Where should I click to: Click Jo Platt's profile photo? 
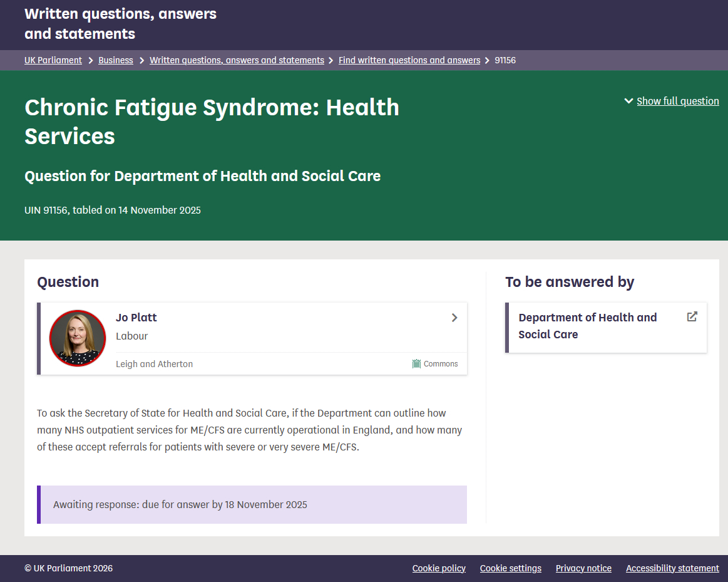click(78, 338)
